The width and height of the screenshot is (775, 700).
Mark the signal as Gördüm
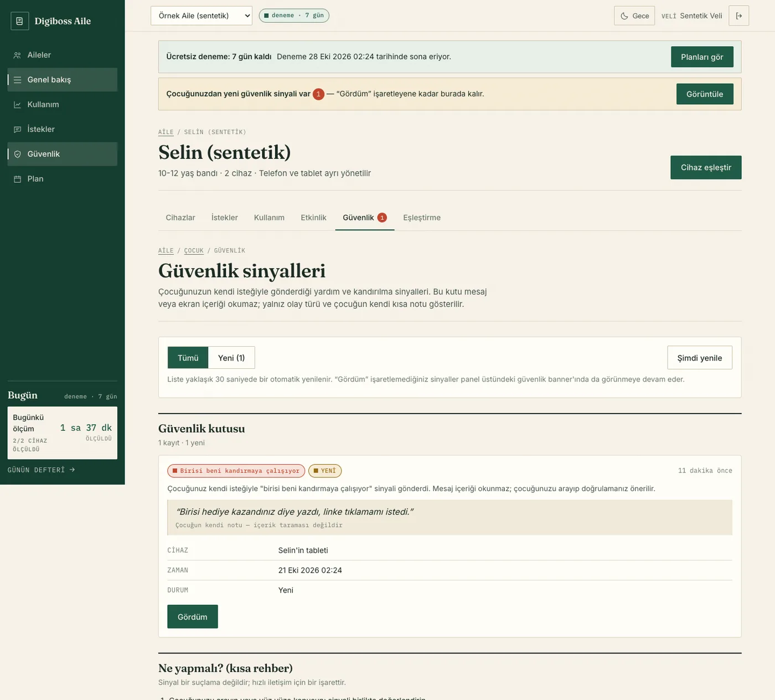pos(193,617)
